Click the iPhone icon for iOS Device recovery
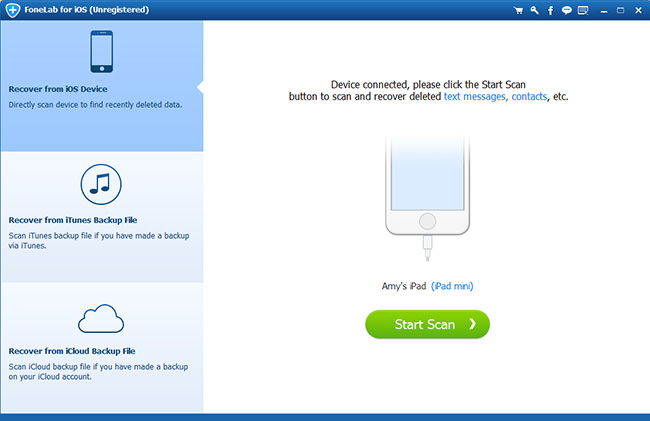This screenshot has width=650, height=421. click(102, 51)
